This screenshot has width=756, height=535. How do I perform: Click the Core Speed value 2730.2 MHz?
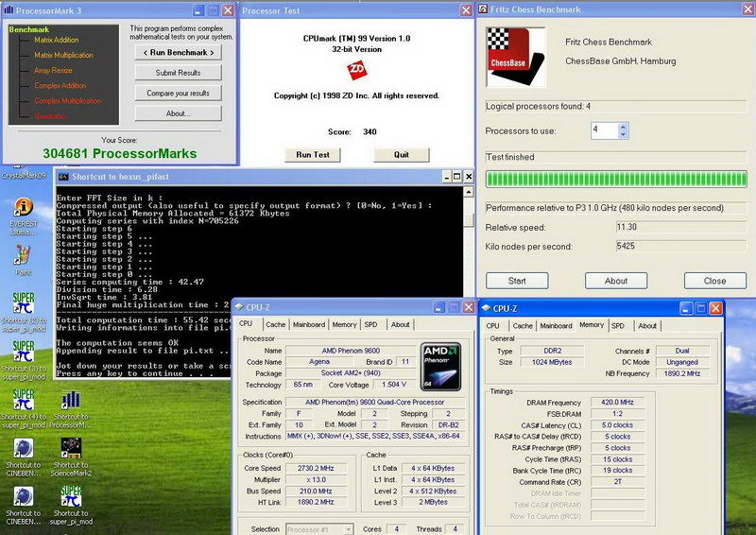point(316,468)
